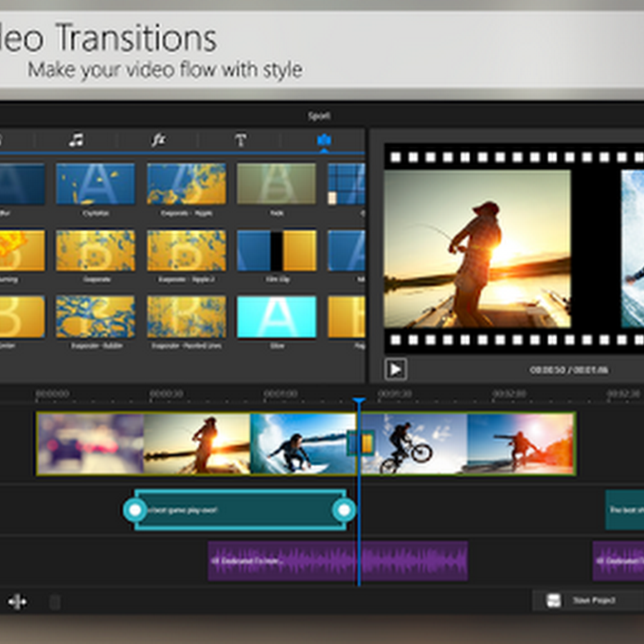Select the second teal title clip at right

coord(625,509)
